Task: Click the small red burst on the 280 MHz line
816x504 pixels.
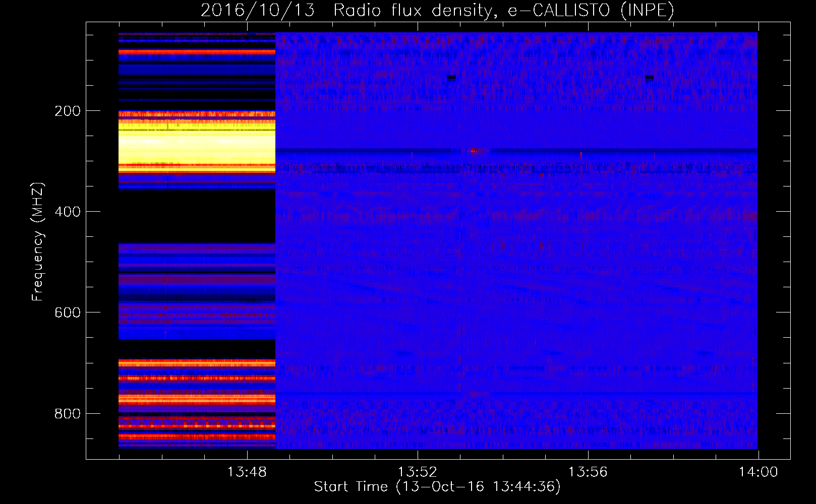Action: pos(473,150)
